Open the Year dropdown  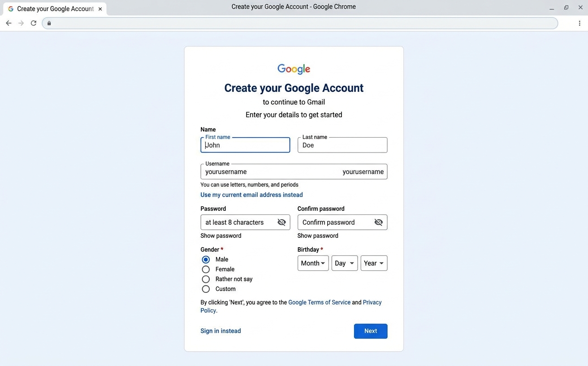(374, 263)
